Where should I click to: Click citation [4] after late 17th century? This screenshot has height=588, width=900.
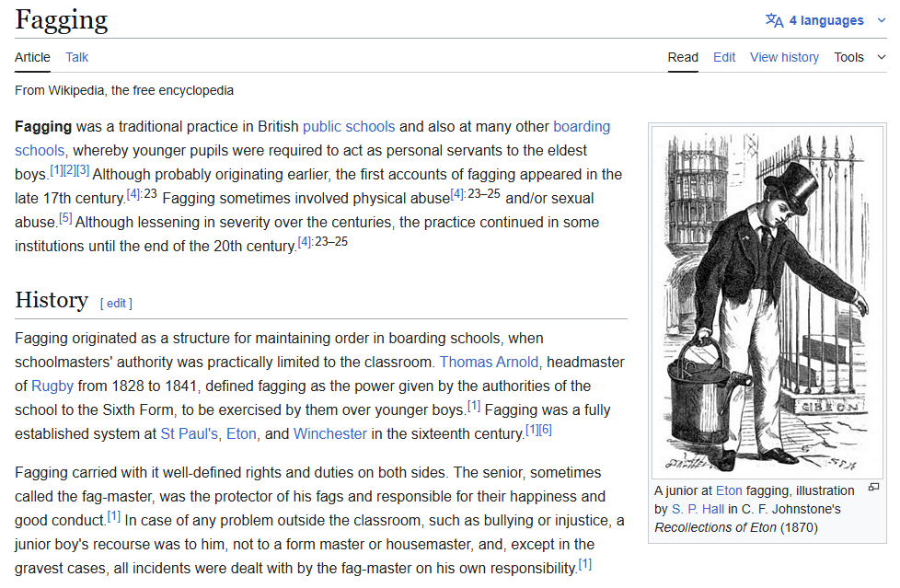(133, 194)
